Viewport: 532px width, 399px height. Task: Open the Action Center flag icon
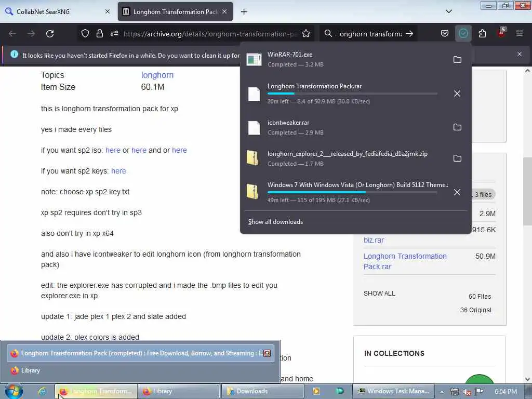tap(479, 392)
